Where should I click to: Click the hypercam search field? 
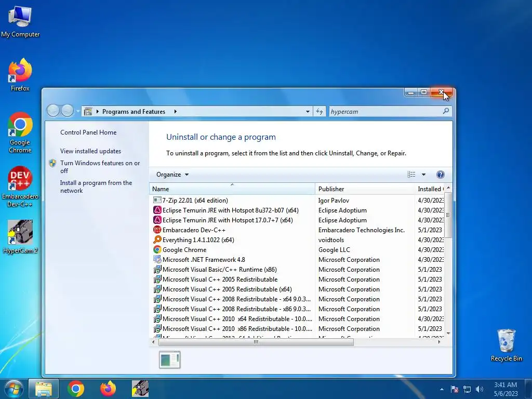coord(385,111)
